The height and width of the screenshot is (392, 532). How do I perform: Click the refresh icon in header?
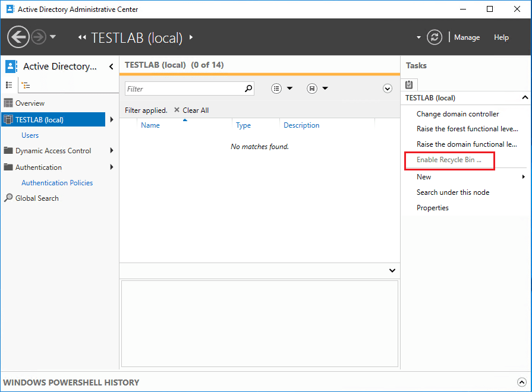pos(435,37)
